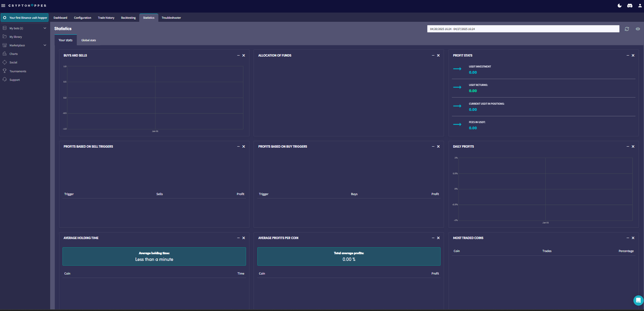Select the Statistics tab
This screenshot has height=311, width=644.
[149, 18]
